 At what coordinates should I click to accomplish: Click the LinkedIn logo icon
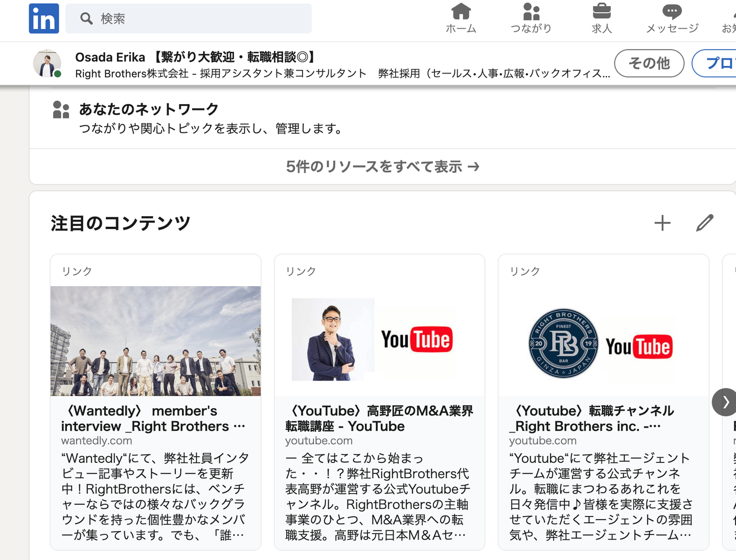click(x=44, y=18)
